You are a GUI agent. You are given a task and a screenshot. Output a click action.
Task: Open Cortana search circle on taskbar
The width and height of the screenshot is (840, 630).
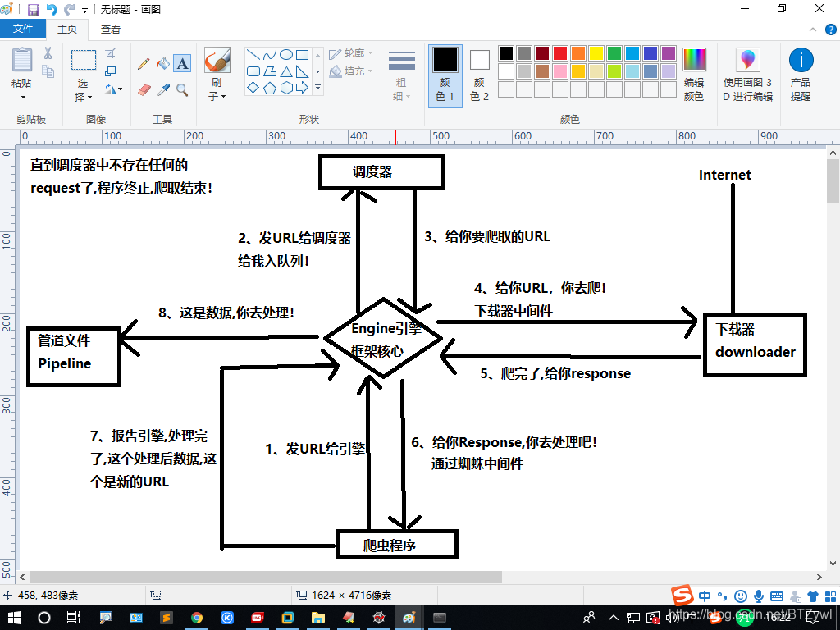[x=44, y=618]
